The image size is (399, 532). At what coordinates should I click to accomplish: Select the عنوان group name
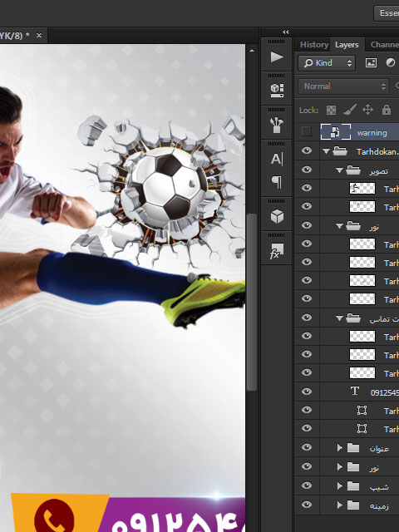pos(379,449)
